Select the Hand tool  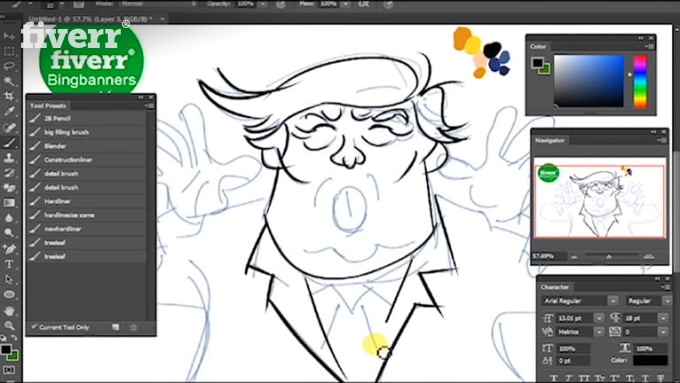point(9,310)
